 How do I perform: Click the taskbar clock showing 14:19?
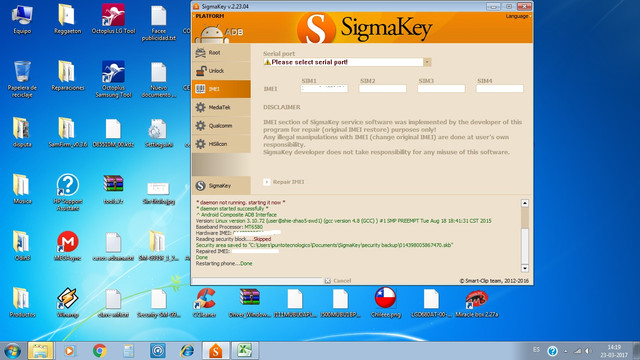pyautogui.click(x=614, y=351)
